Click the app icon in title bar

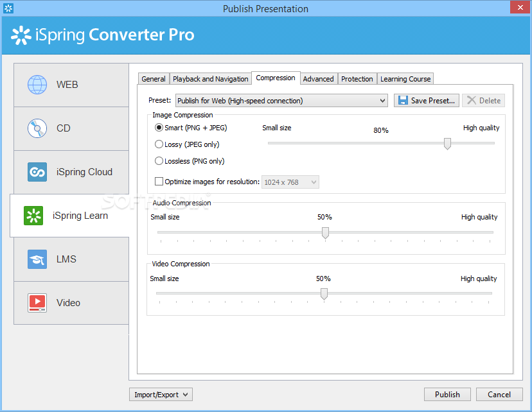click(x=8, y=8)
